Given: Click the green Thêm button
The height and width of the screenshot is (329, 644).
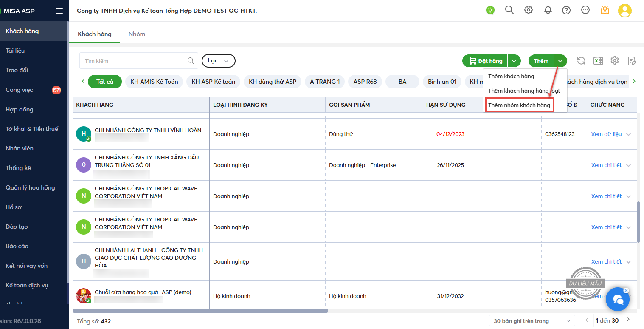Looking at the screenshot, I should tap(541, 61).
